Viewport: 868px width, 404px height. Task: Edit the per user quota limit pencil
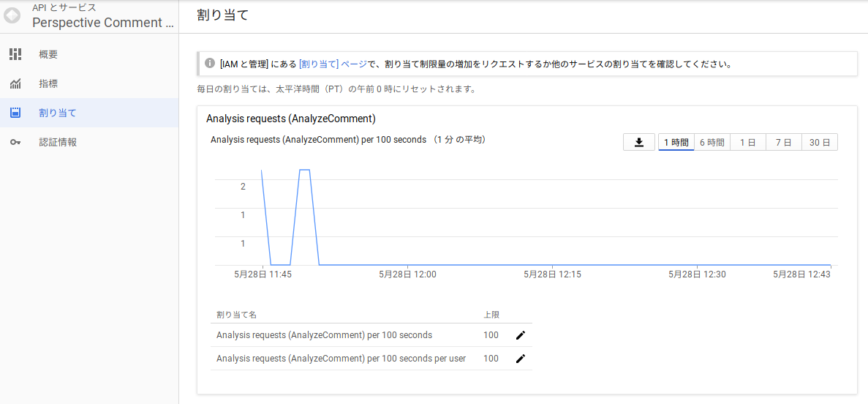pos(520,359)
